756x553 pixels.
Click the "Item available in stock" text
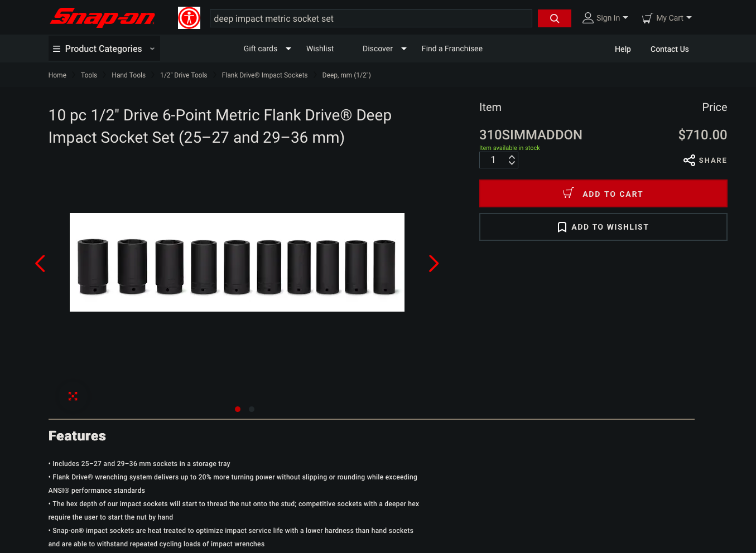coord(509,148)
